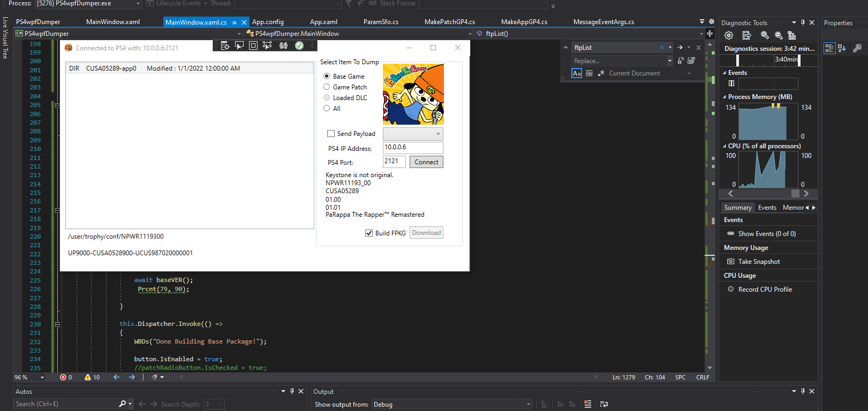Open the property pages wrench icon
The width and height of the screenshot is (868, 411).
pos(857,48)
